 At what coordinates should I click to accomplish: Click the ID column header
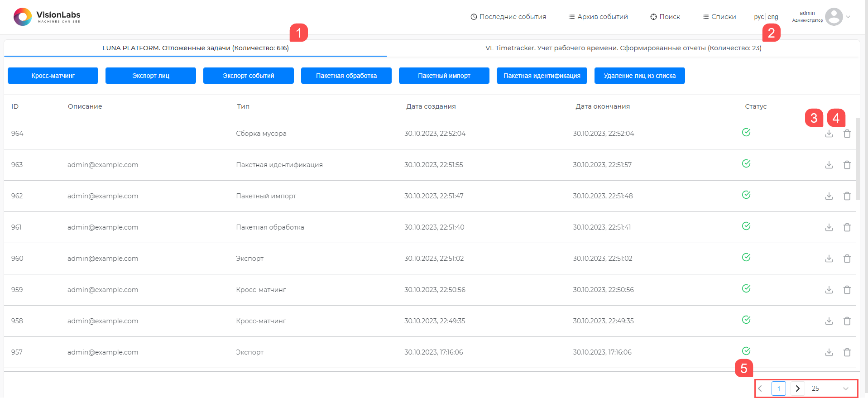tap(15, 106)
